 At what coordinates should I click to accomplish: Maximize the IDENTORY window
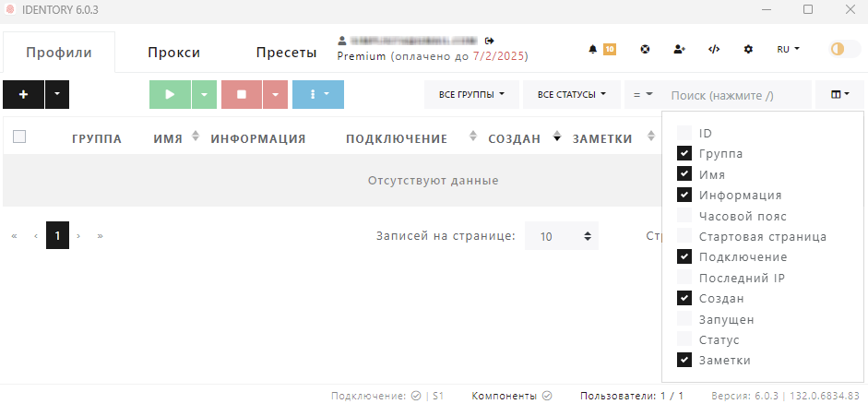coord(808,9)
